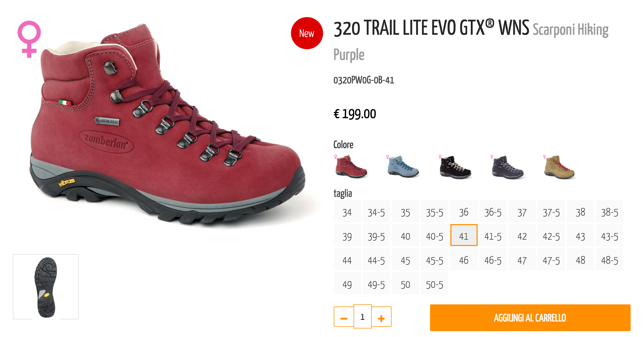Select size 48-5
The height and width of the screenshot is (337, 644).
point(609,259)
